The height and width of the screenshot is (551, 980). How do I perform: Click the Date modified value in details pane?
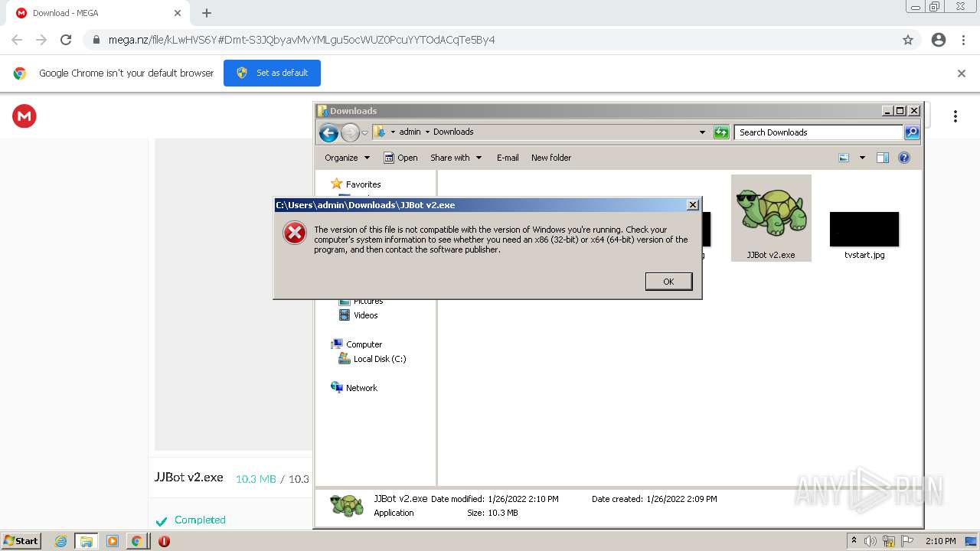click(524, 499)
